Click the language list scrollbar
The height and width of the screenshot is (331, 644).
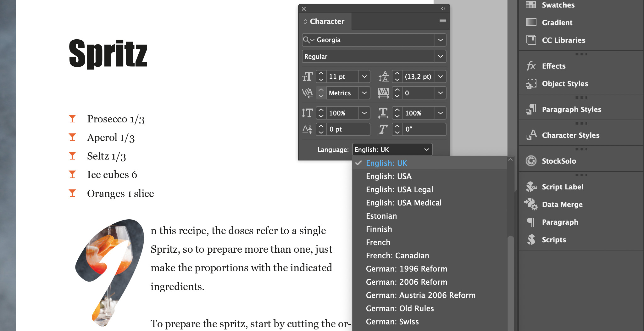(510, 283)
